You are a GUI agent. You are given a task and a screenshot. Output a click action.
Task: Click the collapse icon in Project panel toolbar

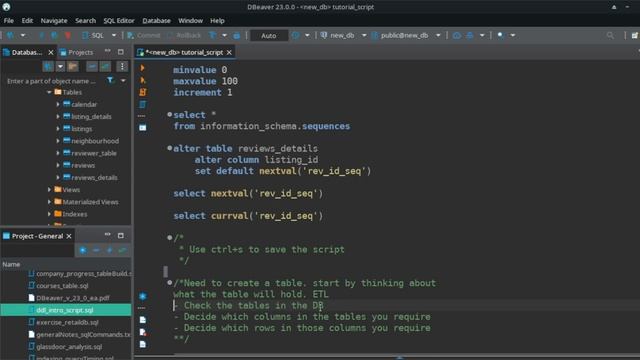[x=96, y=250]
